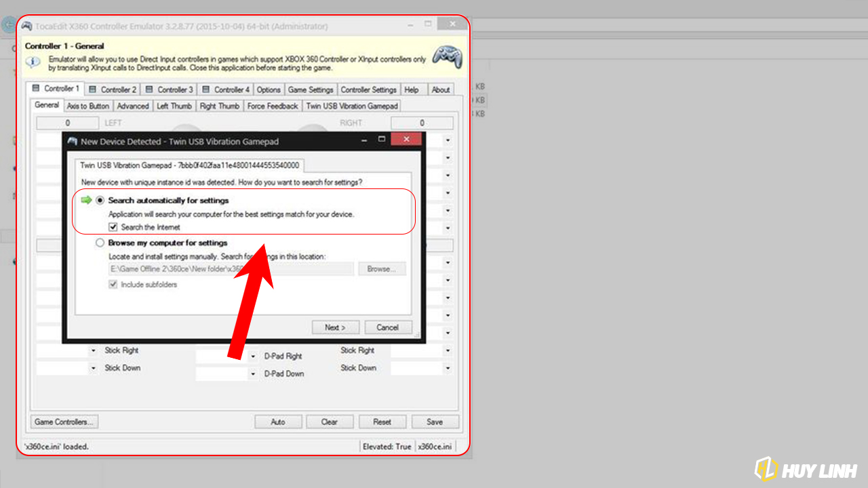Switch to the Controller 4 tab

click(226, 89)
